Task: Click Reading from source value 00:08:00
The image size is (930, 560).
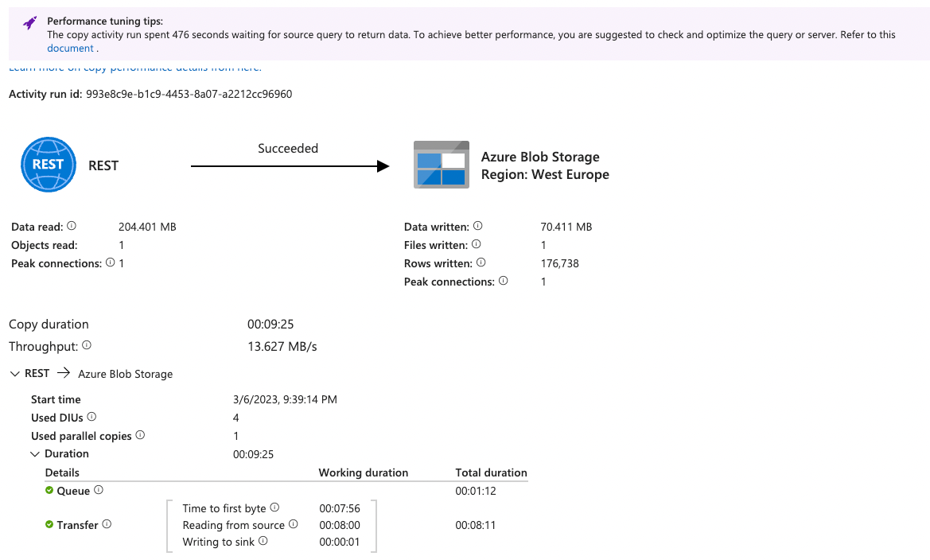Action: coord(339,525)
